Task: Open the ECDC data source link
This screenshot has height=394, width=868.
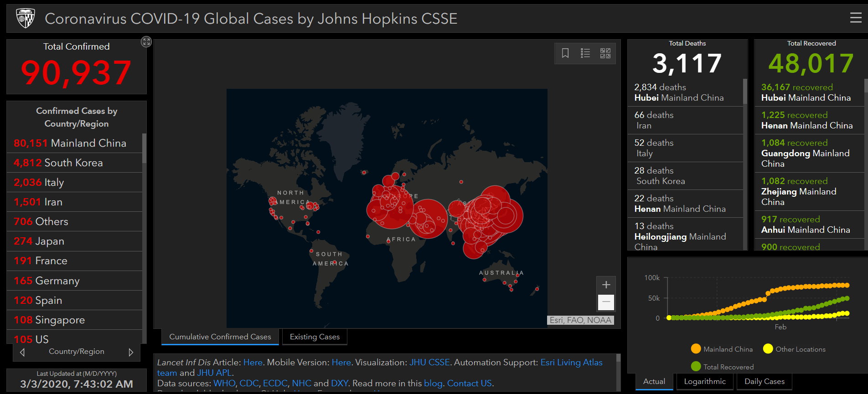Action: point(275,383)
